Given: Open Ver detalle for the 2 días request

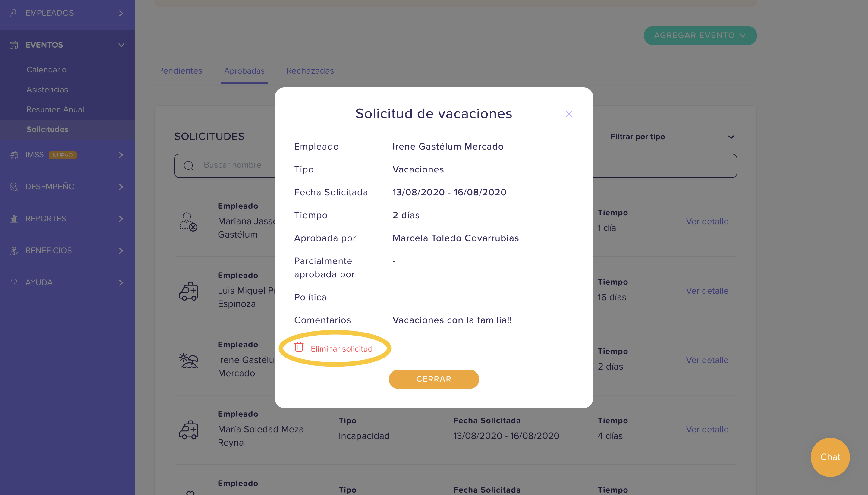Looking at the screenshot, I should pos(707,360).
